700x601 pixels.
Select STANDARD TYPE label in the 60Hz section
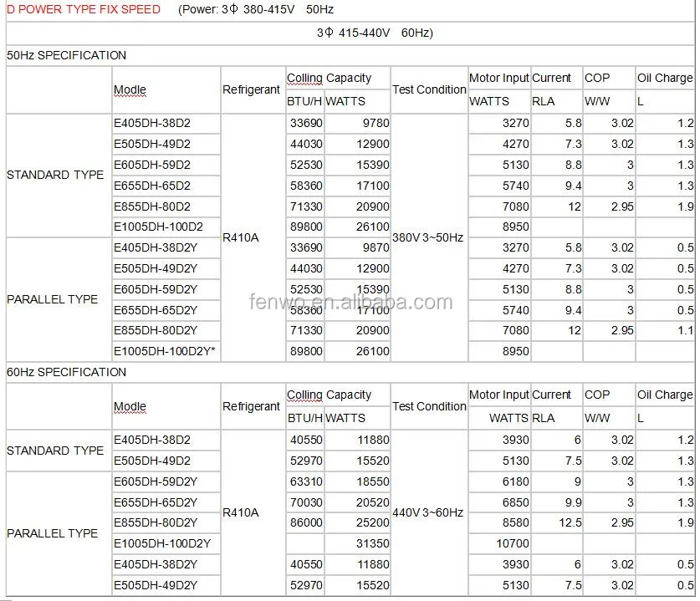(55, 451)
